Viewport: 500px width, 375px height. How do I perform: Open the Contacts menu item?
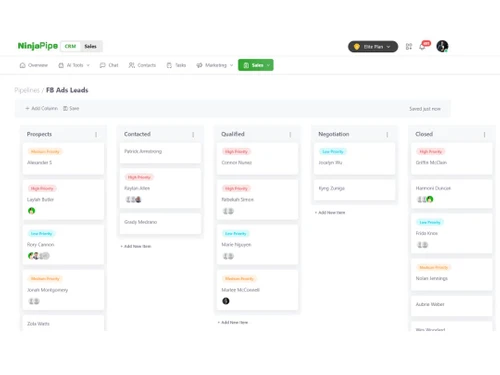(x=142, y=65)
